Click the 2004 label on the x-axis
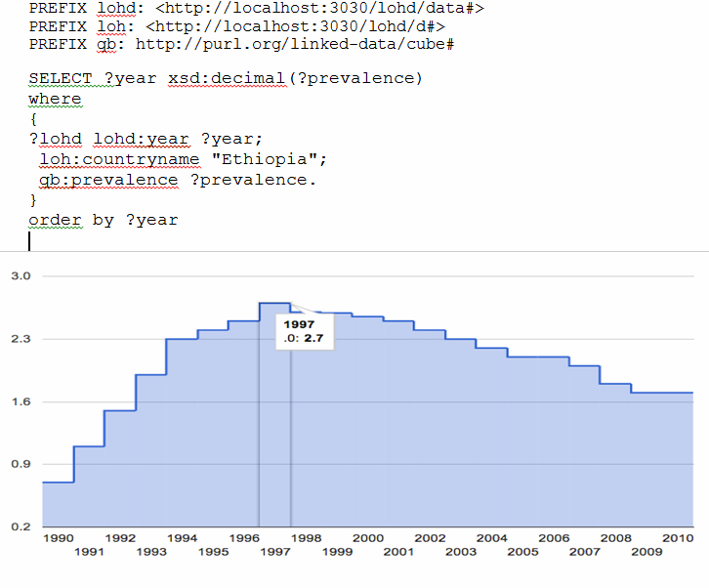 click(x=491, y=538)
